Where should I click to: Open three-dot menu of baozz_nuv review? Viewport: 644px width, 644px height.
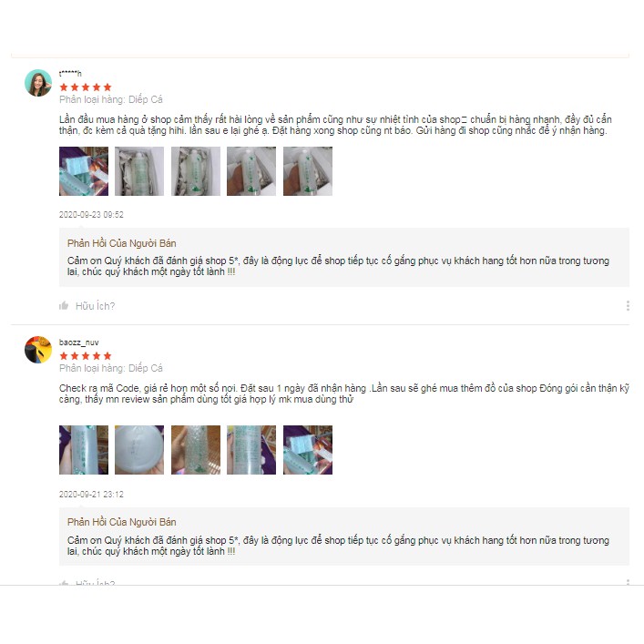point(628,582)
